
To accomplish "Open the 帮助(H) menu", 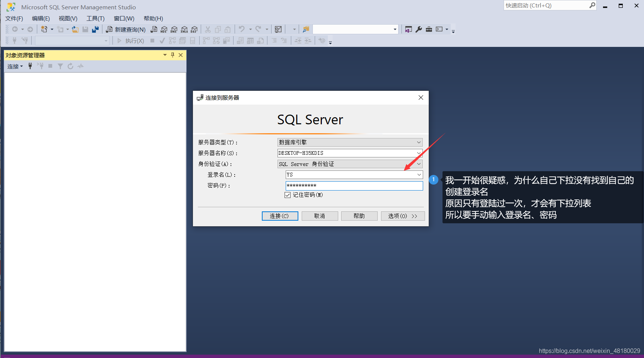I will tap(153, 19).
